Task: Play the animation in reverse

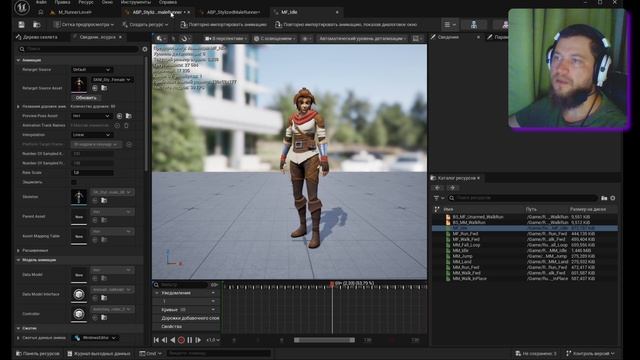Action: (x=173, y=340)
